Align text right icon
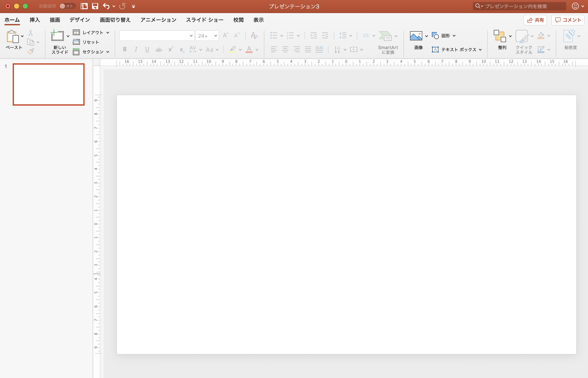This screenshot has height=378, width=588. point(296,49)
